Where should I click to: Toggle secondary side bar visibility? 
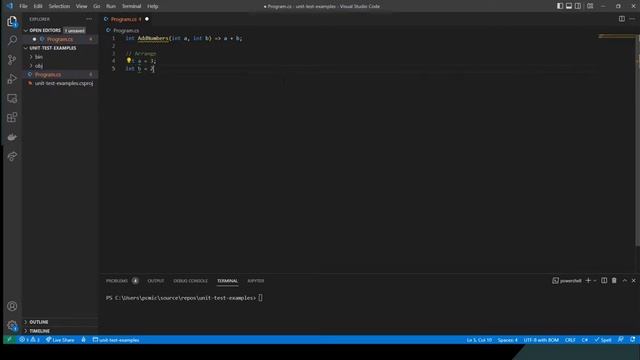[x=578, y=6]
